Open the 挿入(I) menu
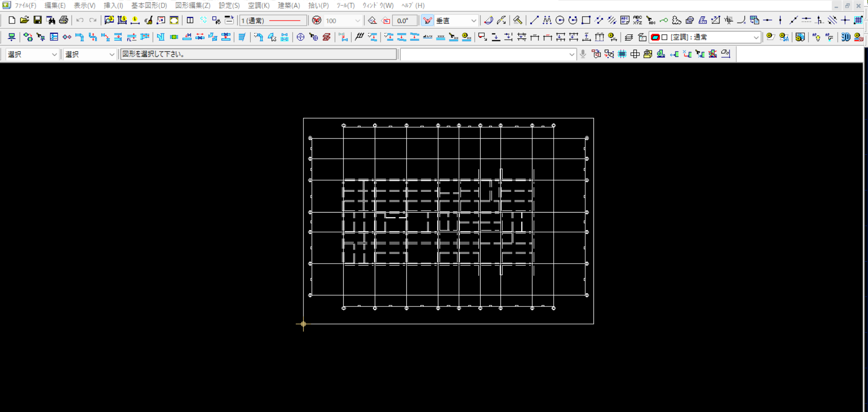868x412 pixels. (114, 5)
